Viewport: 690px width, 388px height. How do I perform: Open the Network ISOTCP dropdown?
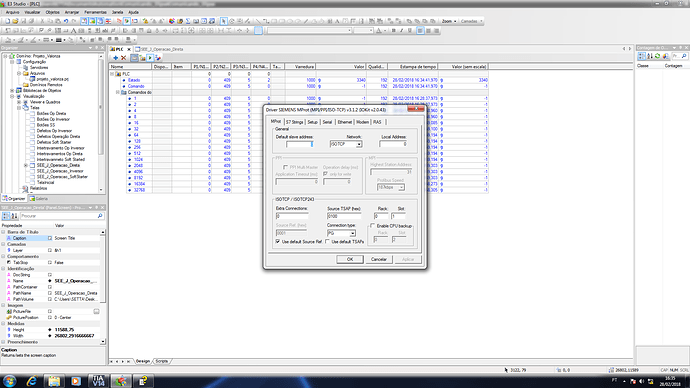click(359, 144)
